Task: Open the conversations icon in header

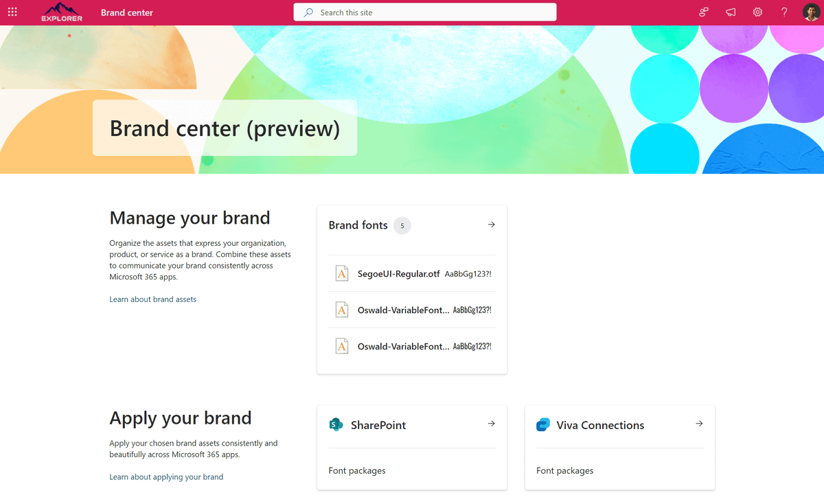Action: [x=704, y=12]
